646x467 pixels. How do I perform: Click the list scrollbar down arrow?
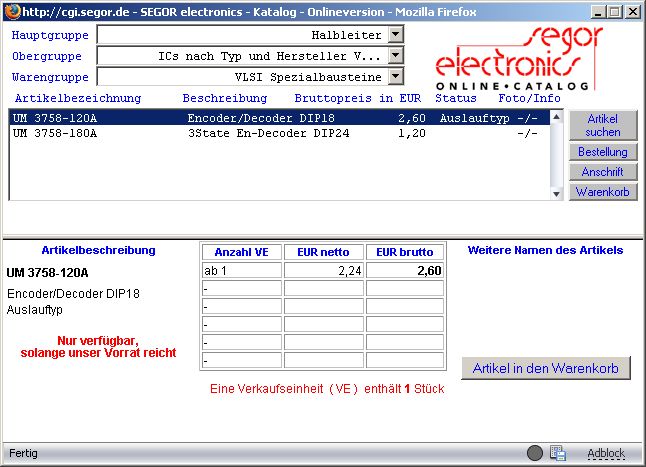[556, 194]
